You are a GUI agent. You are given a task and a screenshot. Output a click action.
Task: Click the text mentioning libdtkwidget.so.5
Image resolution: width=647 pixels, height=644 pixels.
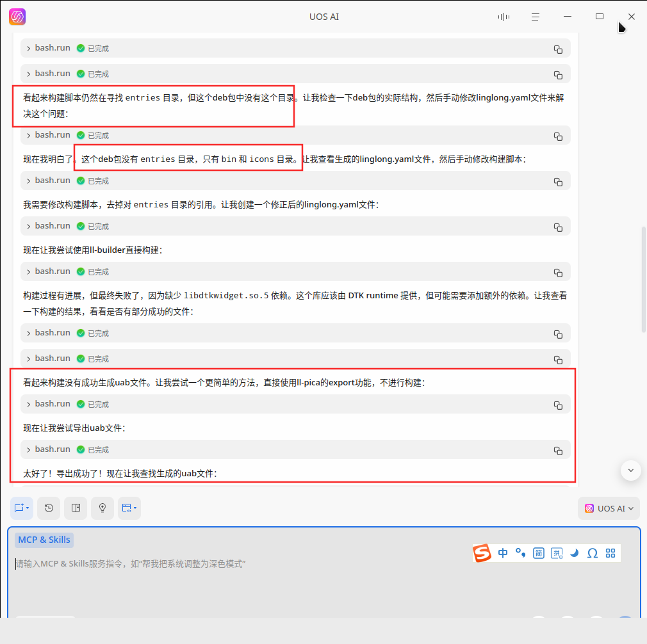coord(295,303)
